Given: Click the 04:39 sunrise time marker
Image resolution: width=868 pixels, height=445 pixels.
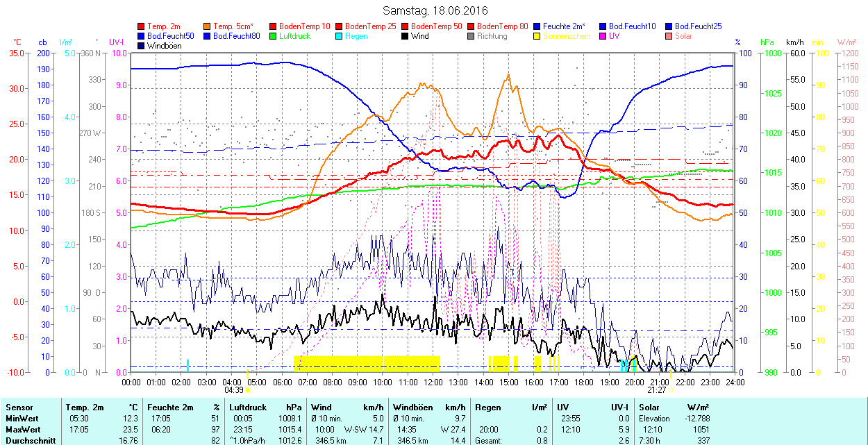Looking at the screenshot, I should (x=233, y=390).
